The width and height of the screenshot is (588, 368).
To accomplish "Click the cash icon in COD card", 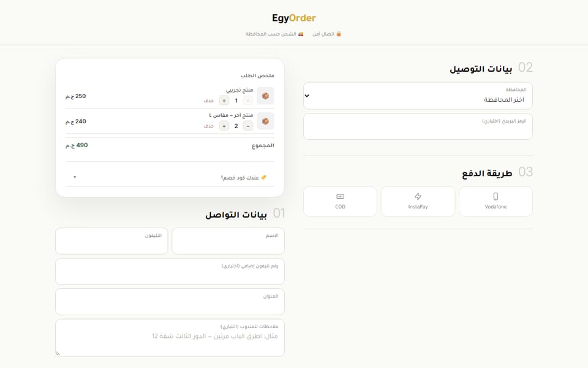I will (x=340, y=196).
